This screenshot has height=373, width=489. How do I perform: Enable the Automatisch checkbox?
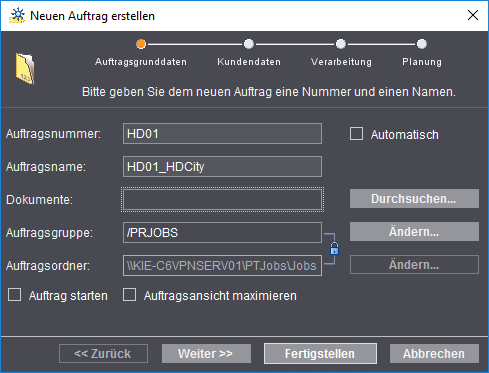point(356,134)
